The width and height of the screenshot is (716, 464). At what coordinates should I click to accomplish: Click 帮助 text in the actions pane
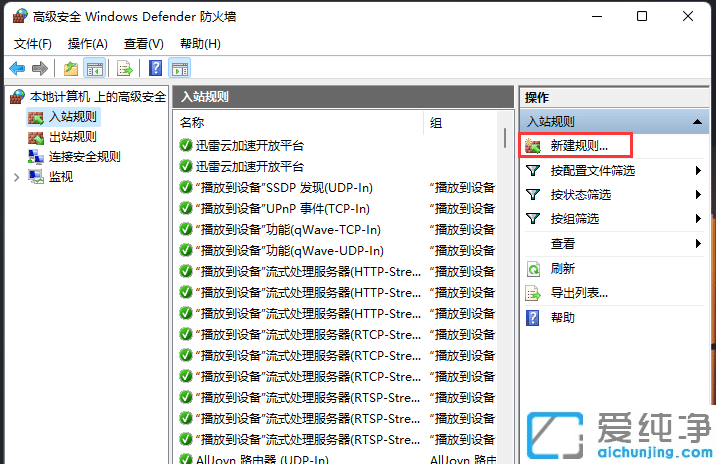point(563,317)
